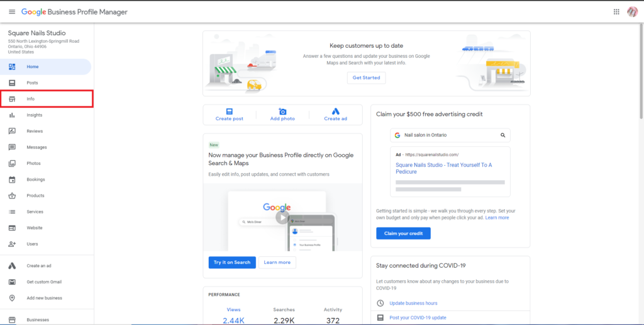The width and height of the screenshot is (644, 325).
Task: Click the Insights bar chart icon
Action: [12, 115]
